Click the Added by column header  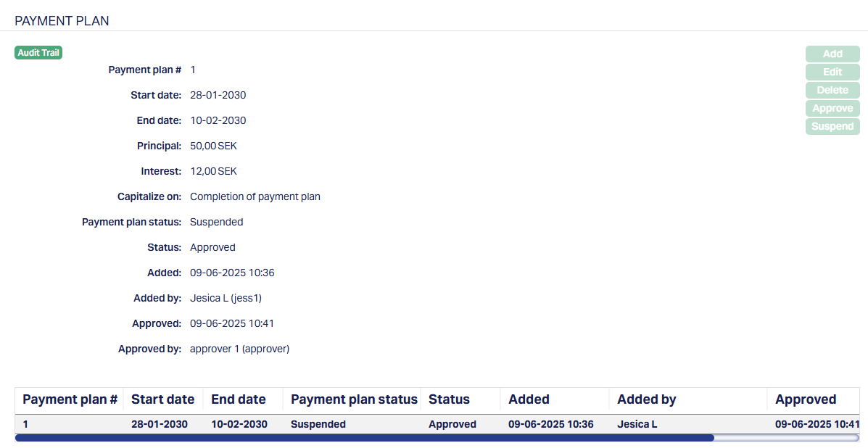646,399
